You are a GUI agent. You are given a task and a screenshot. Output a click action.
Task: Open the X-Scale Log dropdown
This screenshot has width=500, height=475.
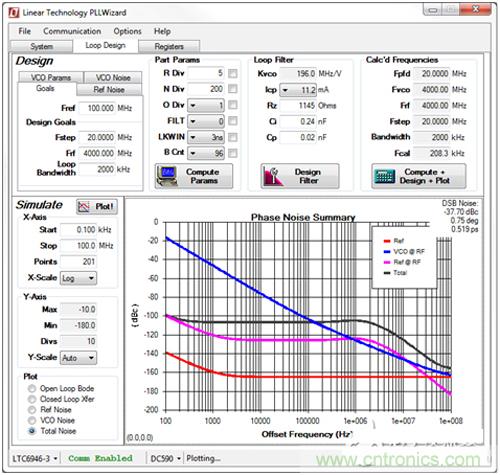click(78, 278)
